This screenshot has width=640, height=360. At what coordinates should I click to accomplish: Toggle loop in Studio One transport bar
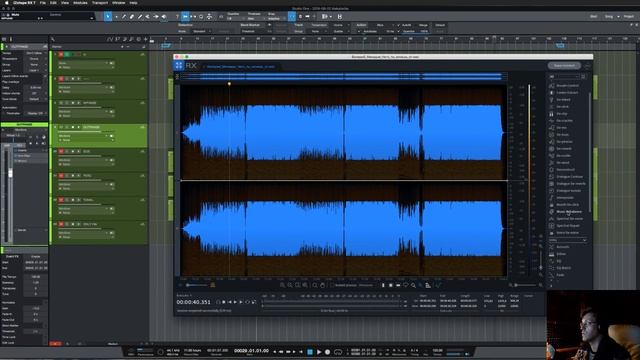point(338,352)
